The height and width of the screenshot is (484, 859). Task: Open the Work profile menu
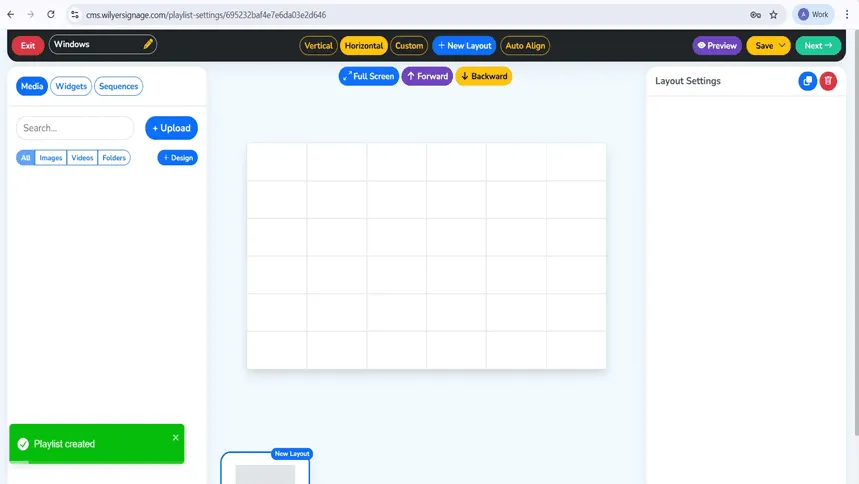pyautogui.click(x=813, y=15)
